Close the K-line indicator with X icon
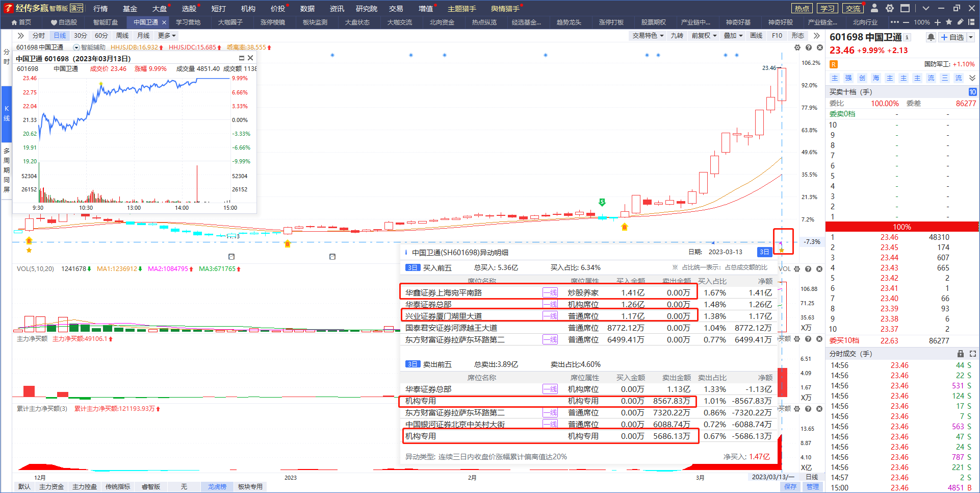980x493 pixels. tap(820, 47)
